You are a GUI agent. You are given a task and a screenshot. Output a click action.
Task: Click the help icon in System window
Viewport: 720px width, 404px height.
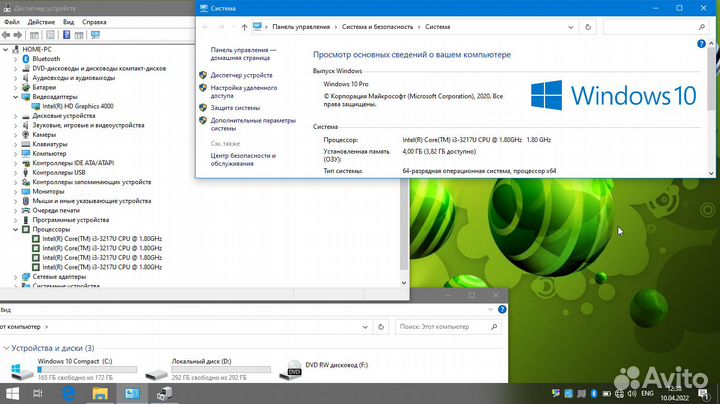click(x=701, y=44)
